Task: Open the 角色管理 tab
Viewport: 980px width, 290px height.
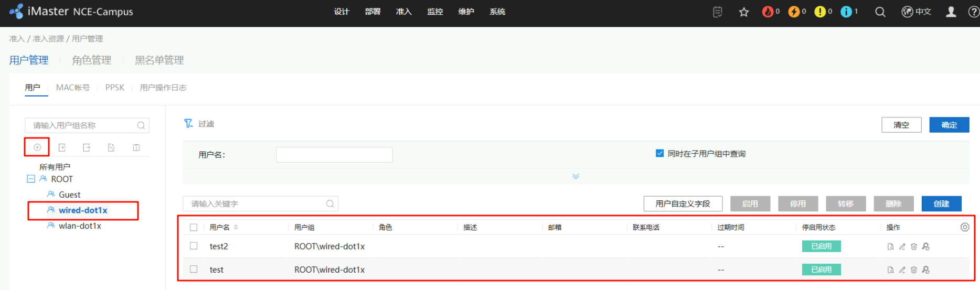Action: (x=91, y=60)
